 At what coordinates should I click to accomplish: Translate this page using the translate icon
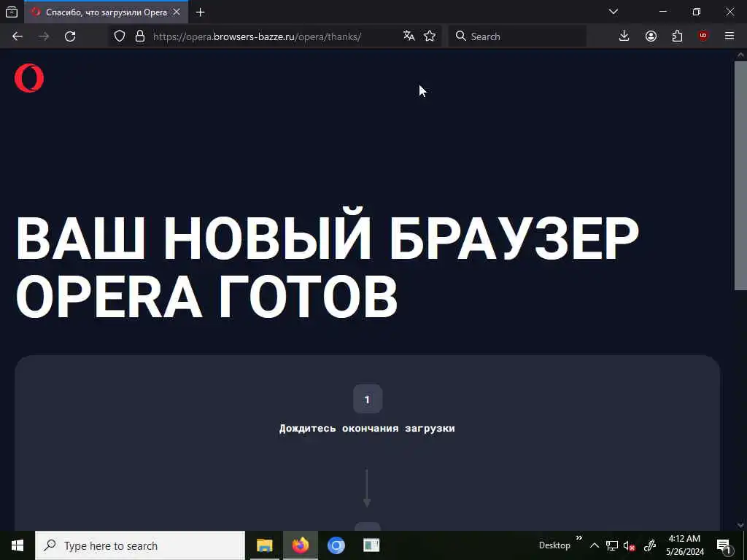(409, 36)
